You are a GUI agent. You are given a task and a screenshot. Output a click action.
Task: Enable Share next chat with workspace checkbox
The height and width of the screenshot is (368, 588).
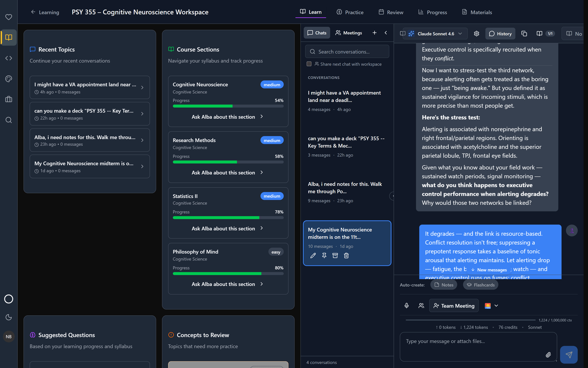tap(309, 64)
